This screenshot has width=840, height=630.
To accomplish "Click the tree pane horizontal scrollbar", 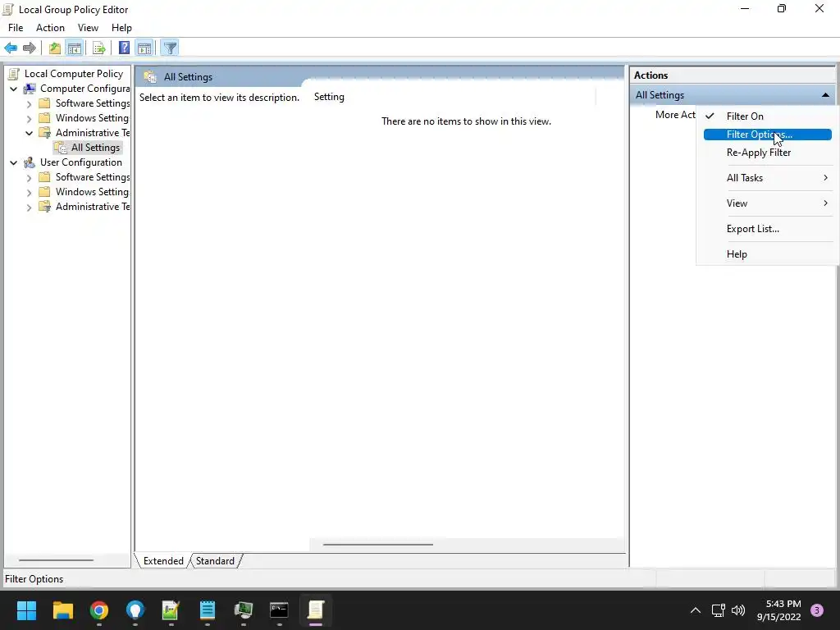I will [x=56, y=560].
